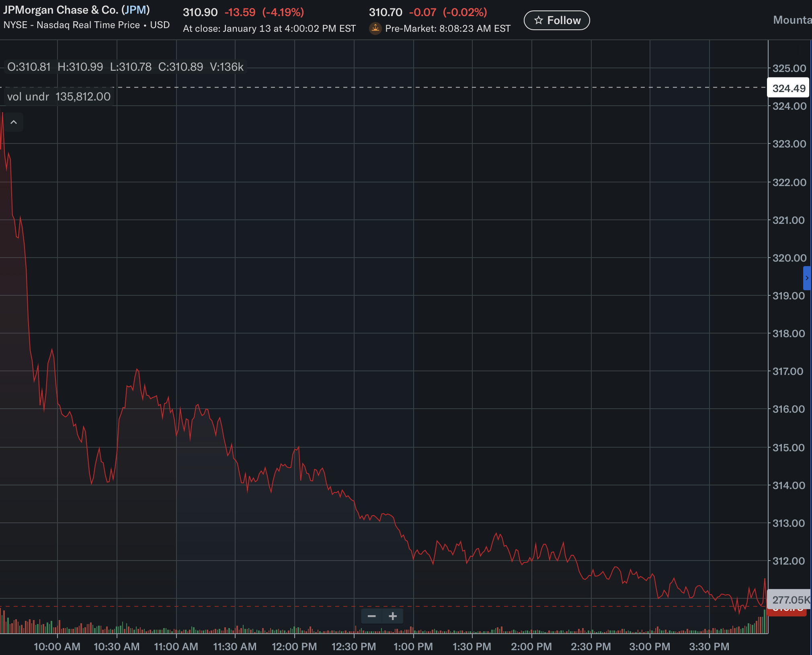Screen dimensions: 812x655
Task: Open the Mountain chart type dropdown
Action: coord(792,20)
